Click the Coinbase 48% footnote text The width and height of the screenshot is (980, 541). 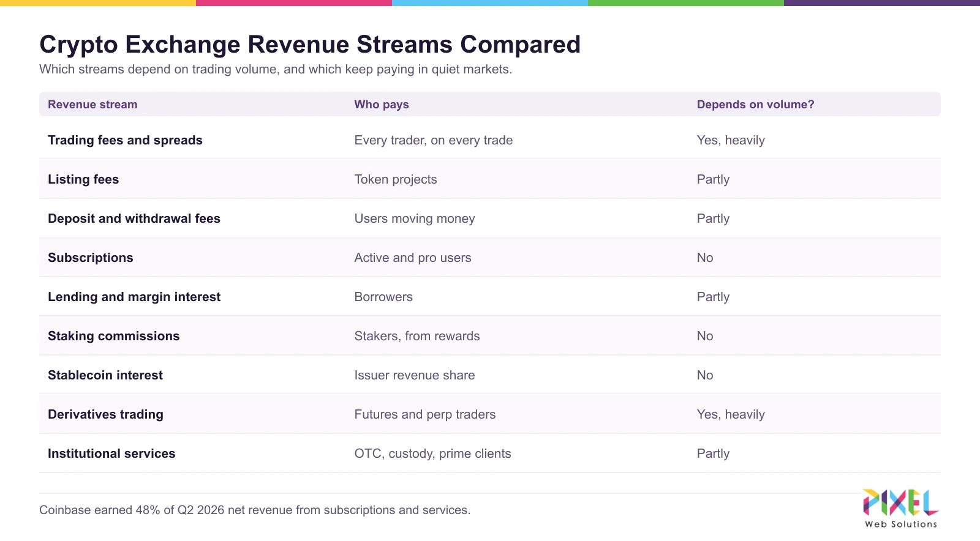[255, 510]
